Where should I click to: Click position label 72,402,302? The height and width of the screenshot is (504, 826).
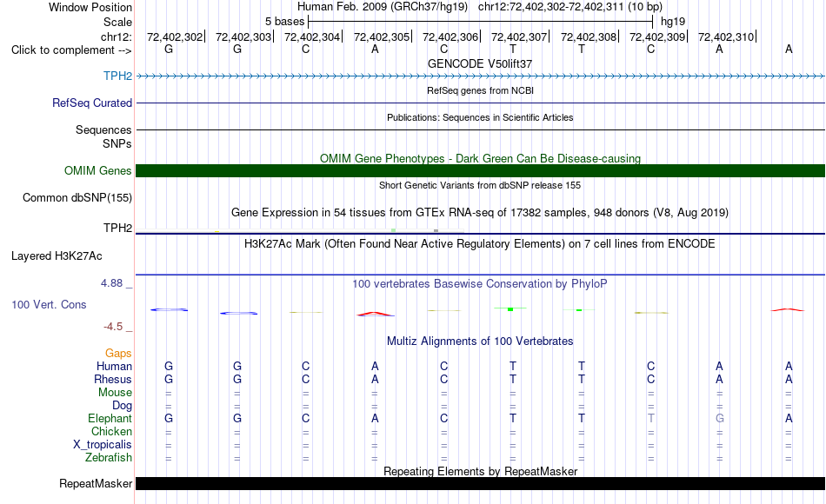tap(175, 36)
